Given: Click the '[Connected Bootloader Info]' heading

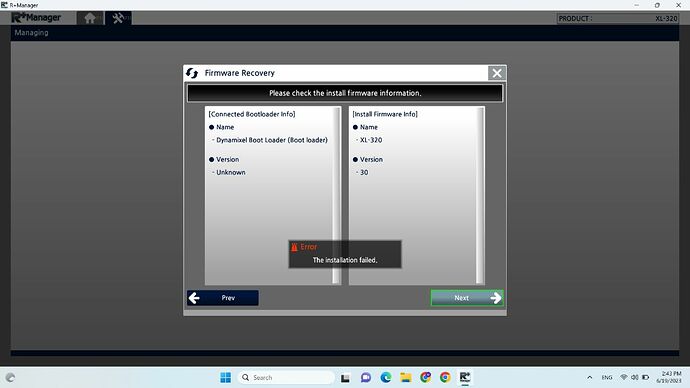Looking at the screenshot, I should (x=252, y=114).
